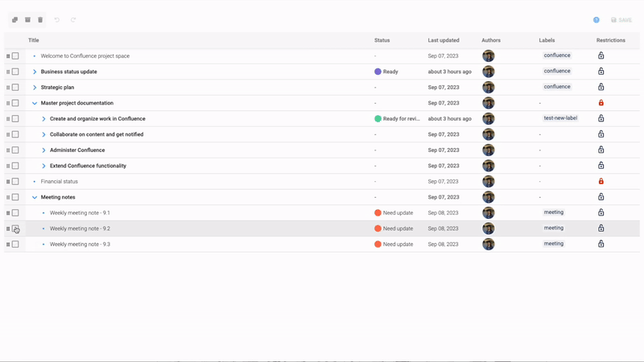Select checkbox for Business status update
Image resolution: width=644 pixels, height=362 pixels.
pyautogui.click(x=15, y=72)
